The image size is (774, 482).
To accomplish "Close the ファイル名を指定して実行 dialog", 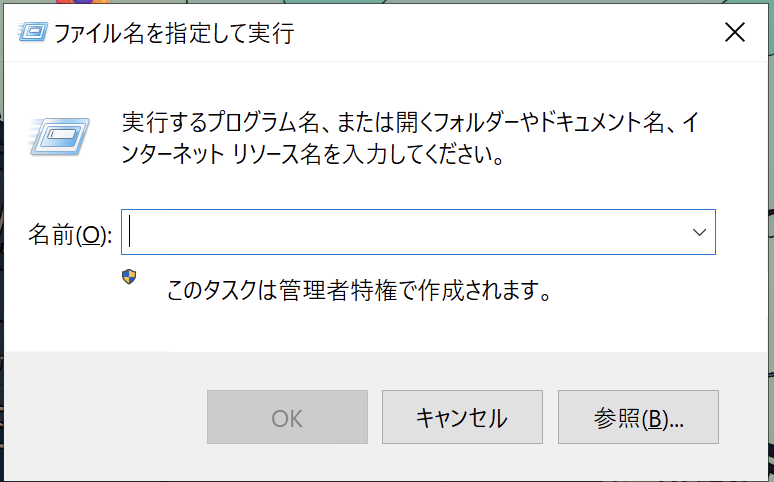I will (735, 33).
